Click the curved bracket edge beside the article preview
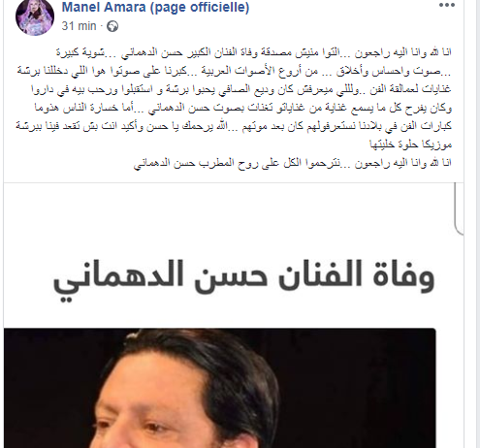Viewport: 480px width, 448px height. coord(459,208)
